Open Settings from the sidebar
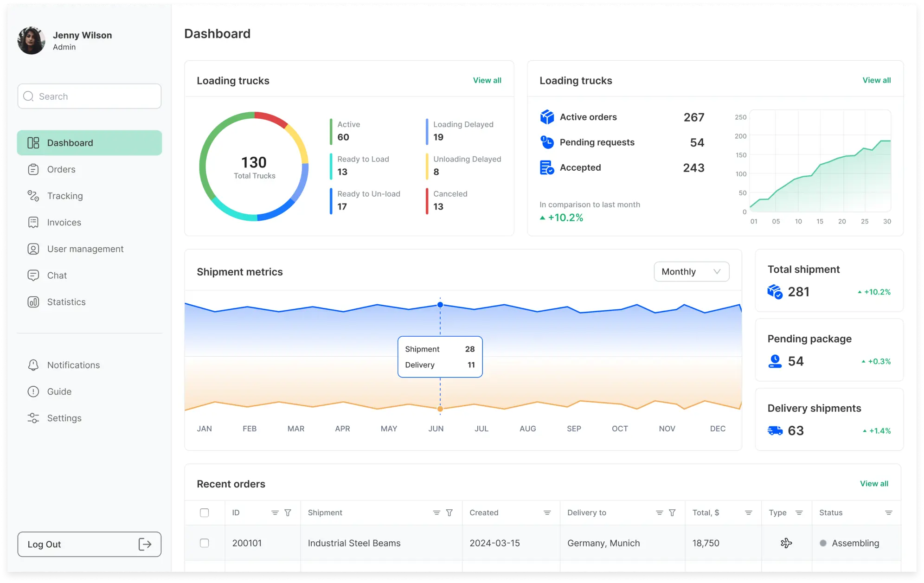This screenshot has width=924, height=583. click(x=64, y=418)
